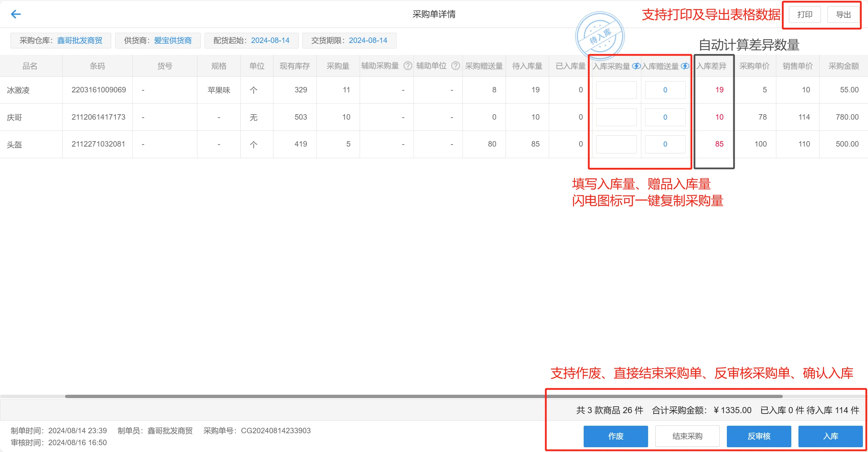Click lightning icon beside 入库赠送量 header
The height and width of the screenshot is (452, 868).
(685, 66)
